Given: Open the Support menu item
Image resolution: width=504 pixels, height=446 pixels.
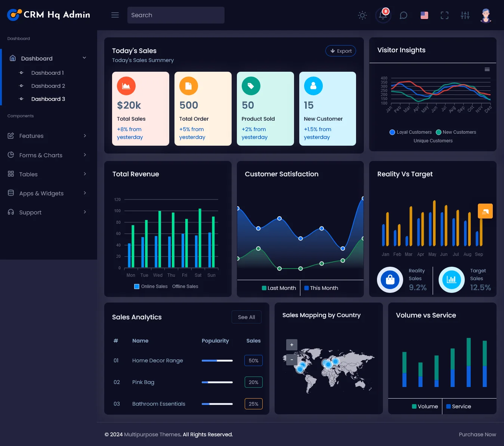Looking at the screenshot, I should coord(47,213).
